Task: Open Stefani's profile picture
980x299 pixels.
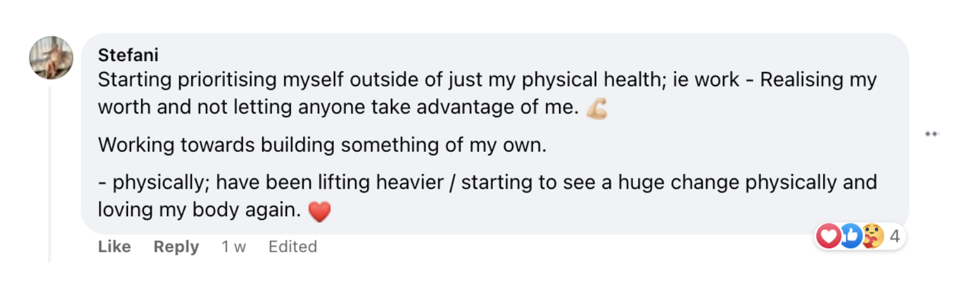Action: (x=51, y=58)
